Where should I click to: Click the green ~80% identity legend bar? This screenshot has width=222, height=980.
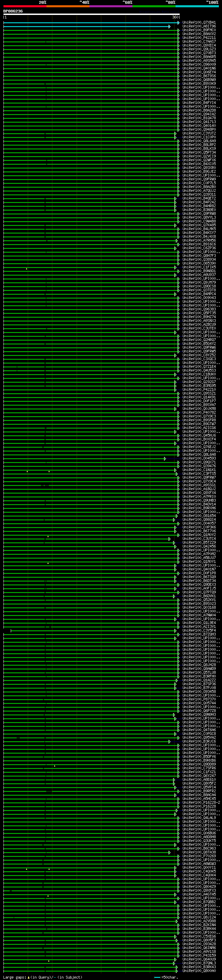pyautogui.click(x=154, y=7)
